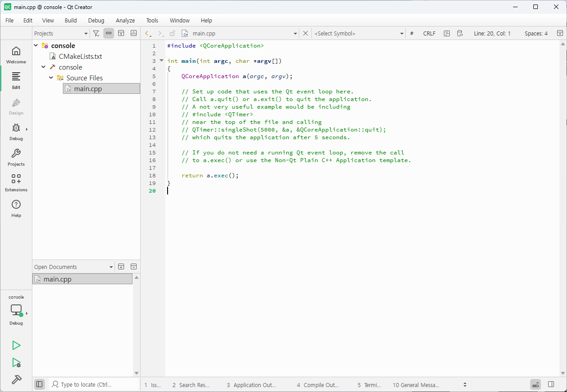Open the Tools menu
Viewport: 567px width, 392px height.
click(x=152, y=20)
